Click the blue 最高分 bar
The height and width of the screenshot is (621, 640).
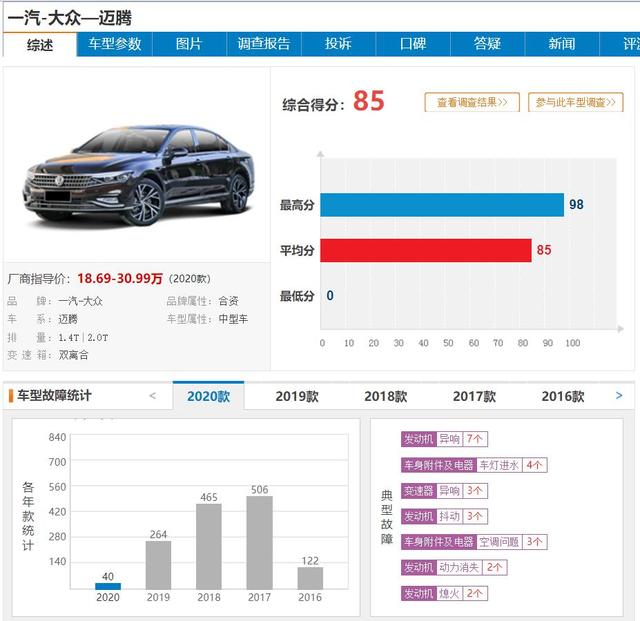point(442,205)
